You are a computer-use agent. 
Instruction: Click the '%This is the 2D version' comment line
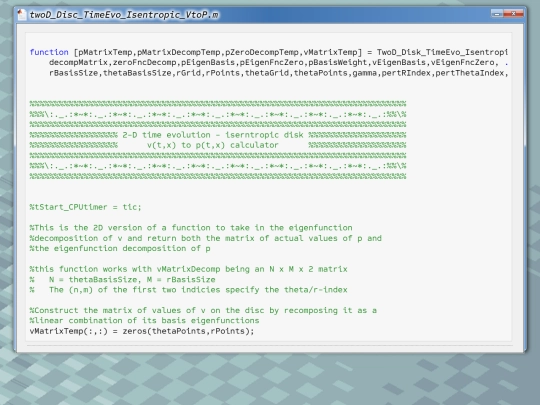[x=191, y=228]
